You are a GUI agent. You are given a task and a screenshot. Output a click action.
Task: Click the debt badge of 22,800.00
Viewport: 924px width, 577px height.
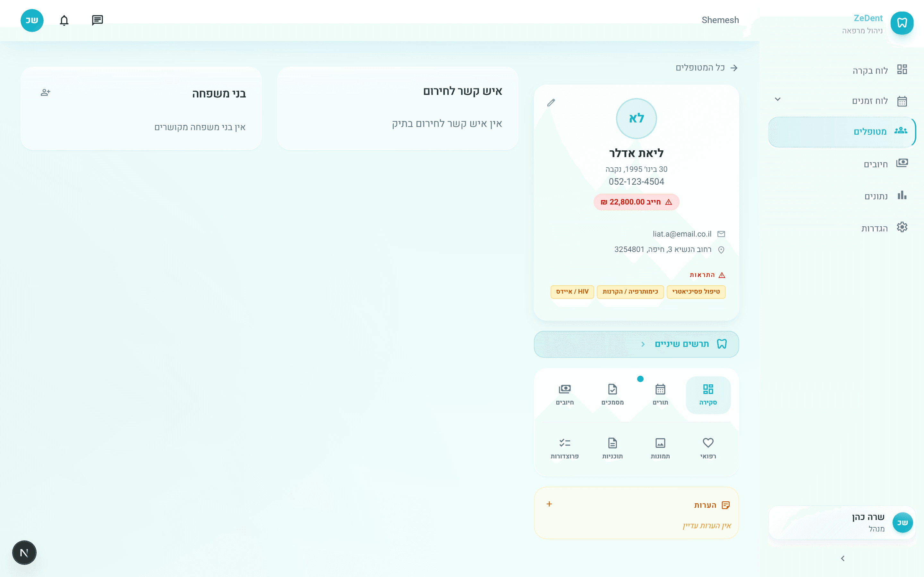pos(636,202)
